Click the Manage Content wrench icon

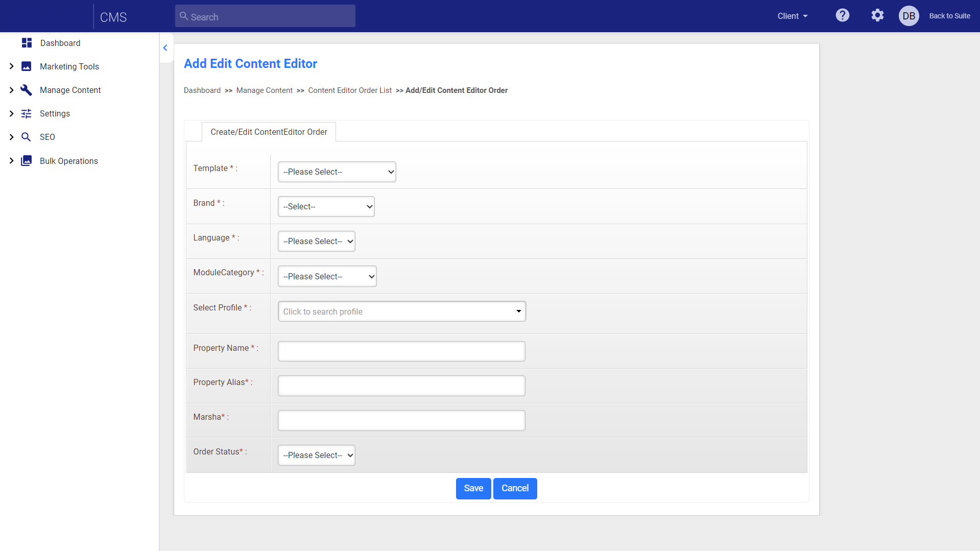26,90
